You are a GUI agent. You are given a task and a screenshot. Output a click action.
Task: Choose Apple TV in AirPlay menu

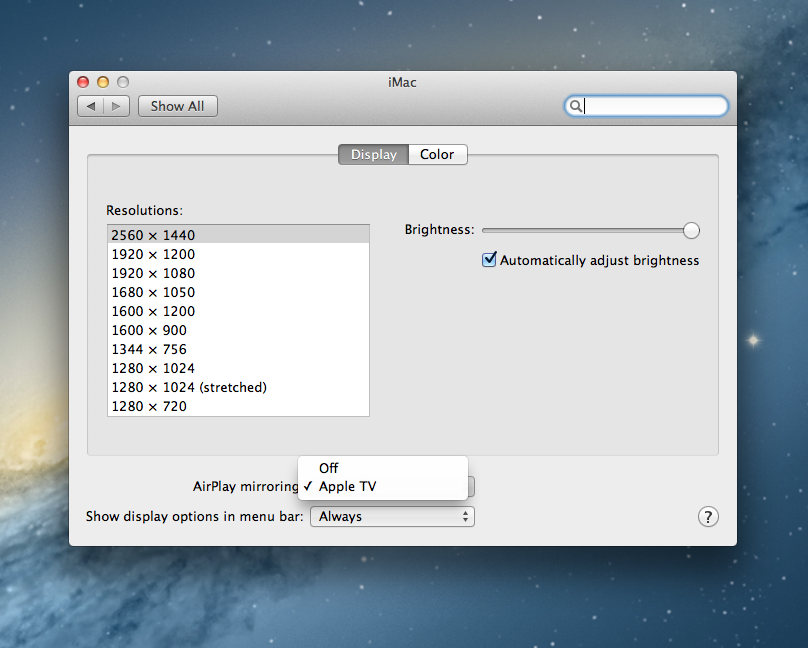point(347,487)
